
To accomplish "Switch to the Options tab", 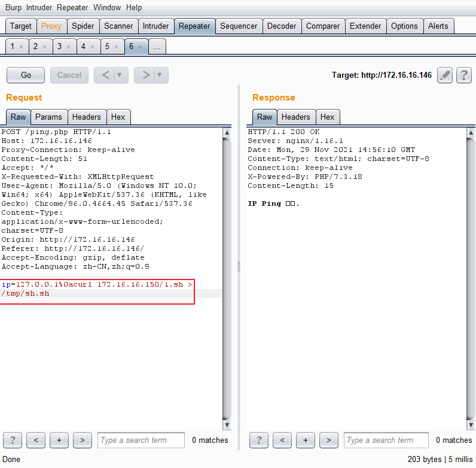I will pyautogui.click(x=404, y=26).
